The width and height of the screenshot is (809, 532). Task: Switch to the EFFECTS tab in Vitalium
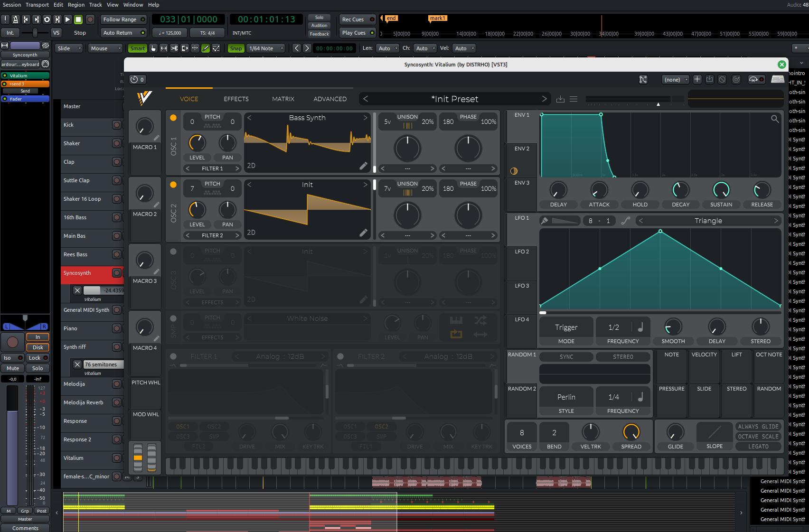[x=236, y=99]
